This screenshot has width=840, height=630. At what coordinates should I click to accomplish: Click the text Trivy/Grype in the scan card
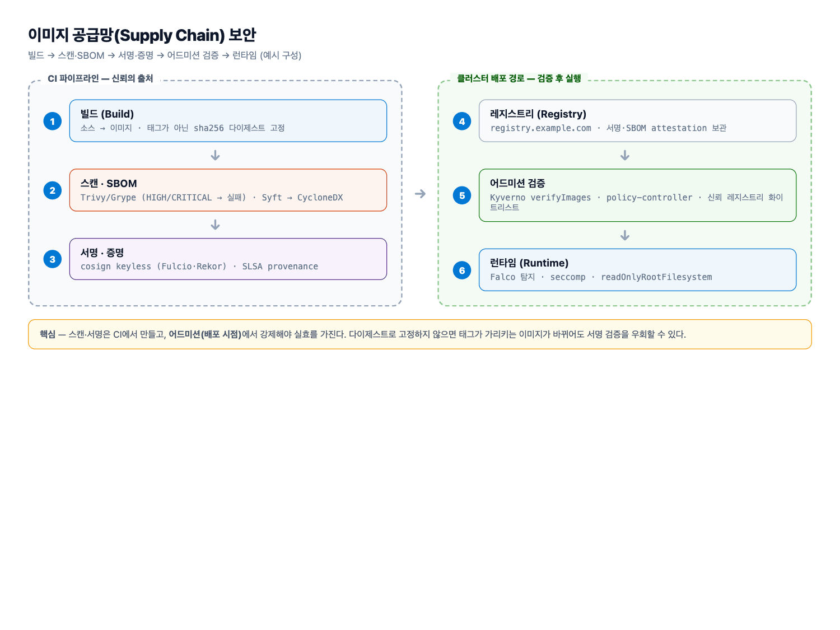click(x=108, y=198)
